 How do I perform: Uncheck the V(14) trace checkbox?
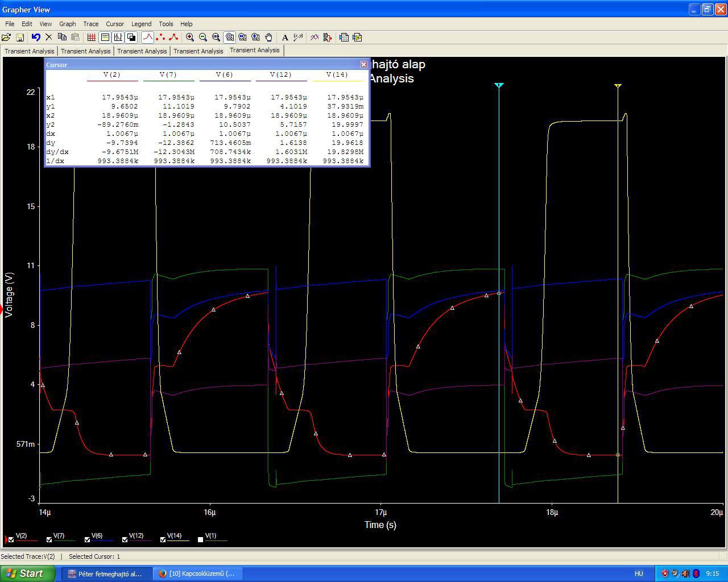[x=163, y=539]
